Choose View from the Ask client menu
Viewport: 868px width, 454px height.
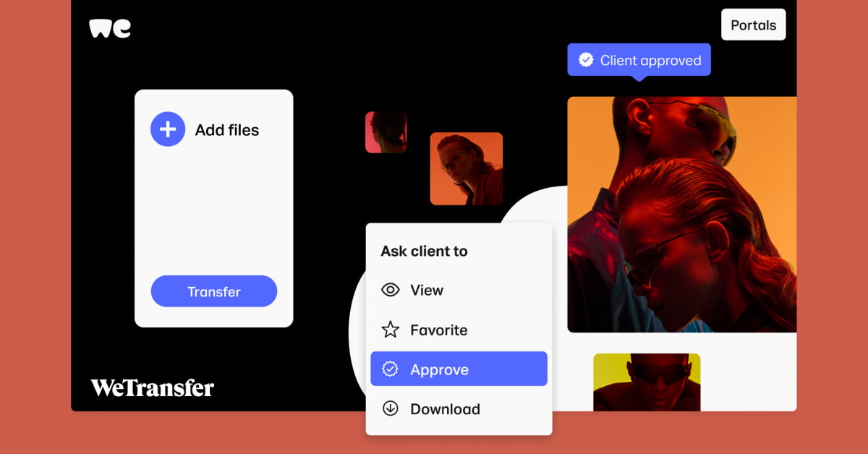pyautogui.click(x=428, y=290)
